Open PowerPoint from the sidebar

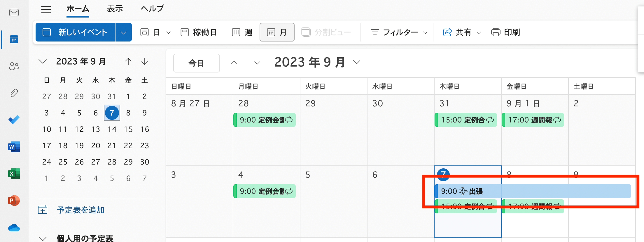(14, 200)
